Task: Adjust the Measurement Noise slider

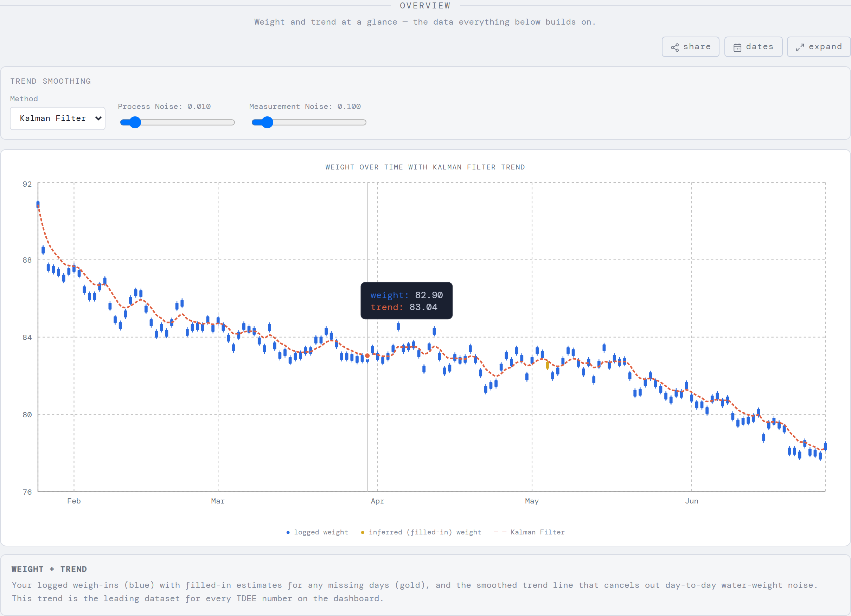Action: point(308,122)
